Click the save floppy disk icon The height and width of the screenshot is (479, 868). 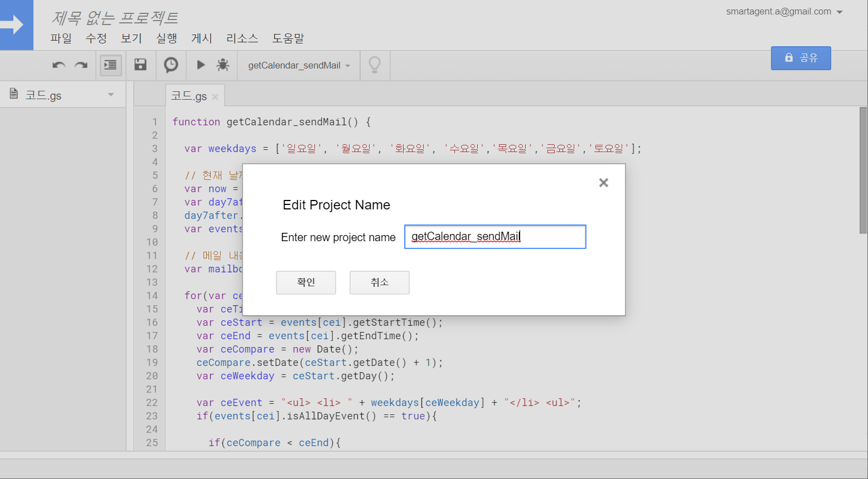point(140,65)
